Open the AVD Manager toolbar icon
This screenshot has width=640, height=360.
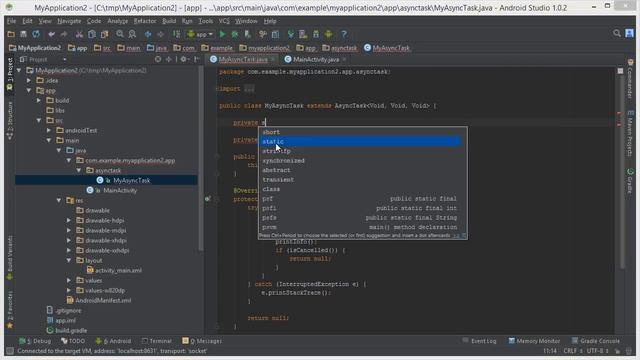tap(303, 34)
